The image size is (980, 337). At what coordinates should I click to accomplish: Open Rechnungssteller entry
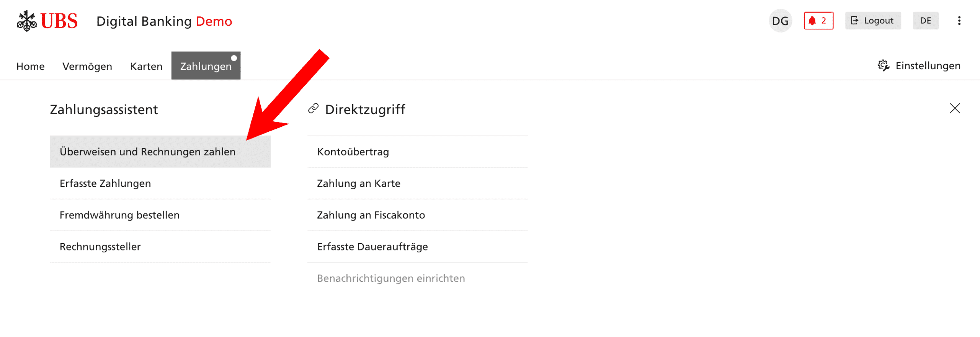pos(160,247)
